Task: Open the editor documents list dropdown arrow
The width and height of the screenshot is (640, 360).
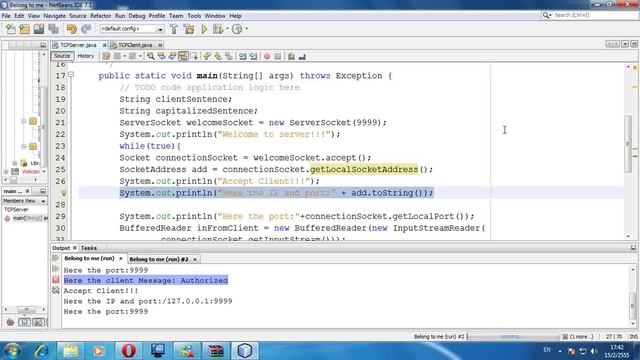Action: click(x=625, y=44)
